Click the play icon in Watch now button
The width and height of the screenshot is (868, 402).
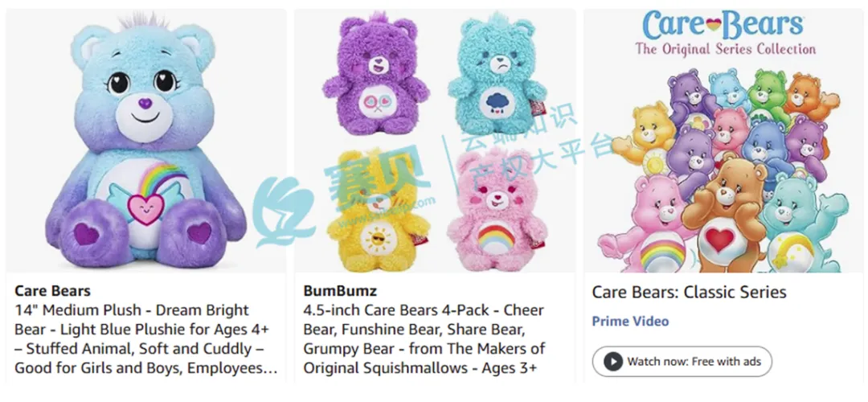pos(612,362)
